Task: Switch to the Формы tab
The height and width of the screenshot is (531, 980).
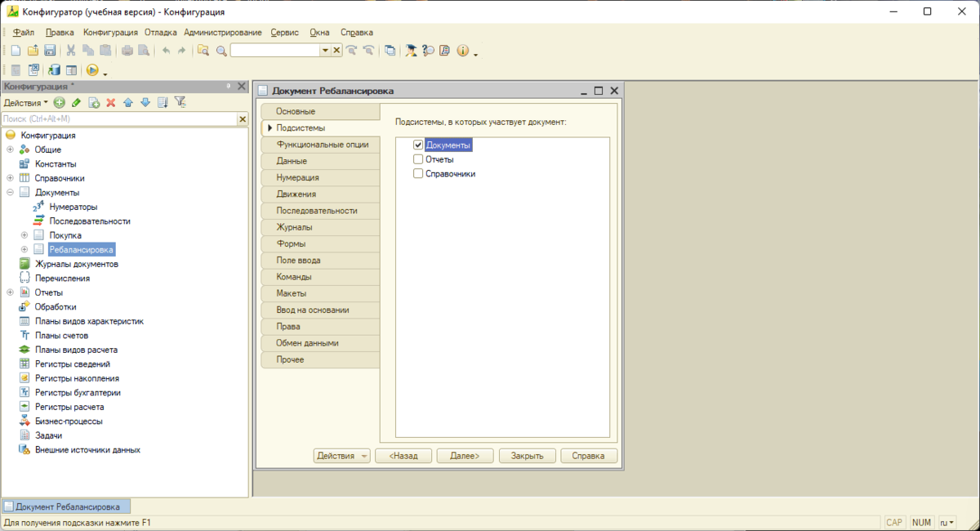Action: tap(320, 244)
